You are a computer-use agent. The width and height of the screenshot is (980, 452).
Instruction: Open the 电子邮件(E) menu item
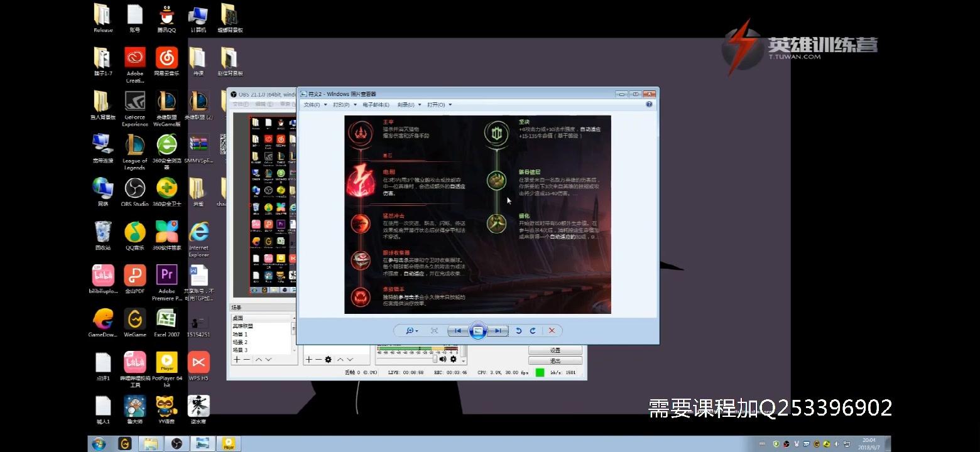[x=376, y=105]
